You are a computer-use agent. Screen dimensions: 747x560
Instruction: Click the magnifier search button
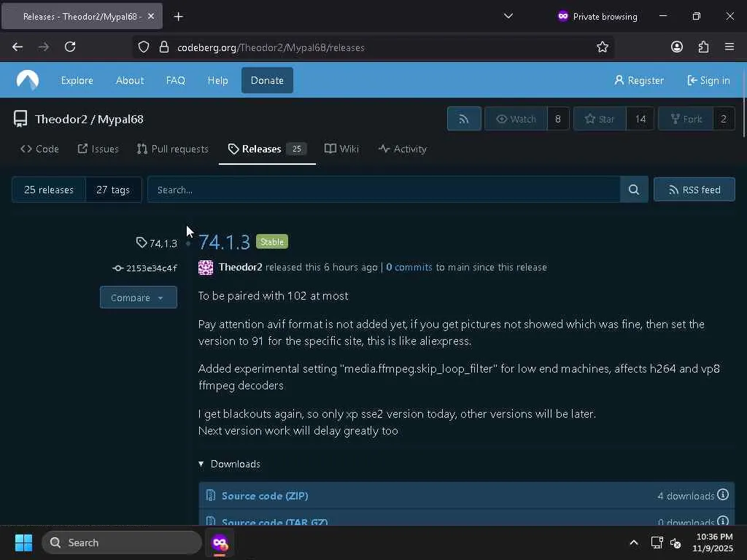pyautogui.click(x=634, y=190)
